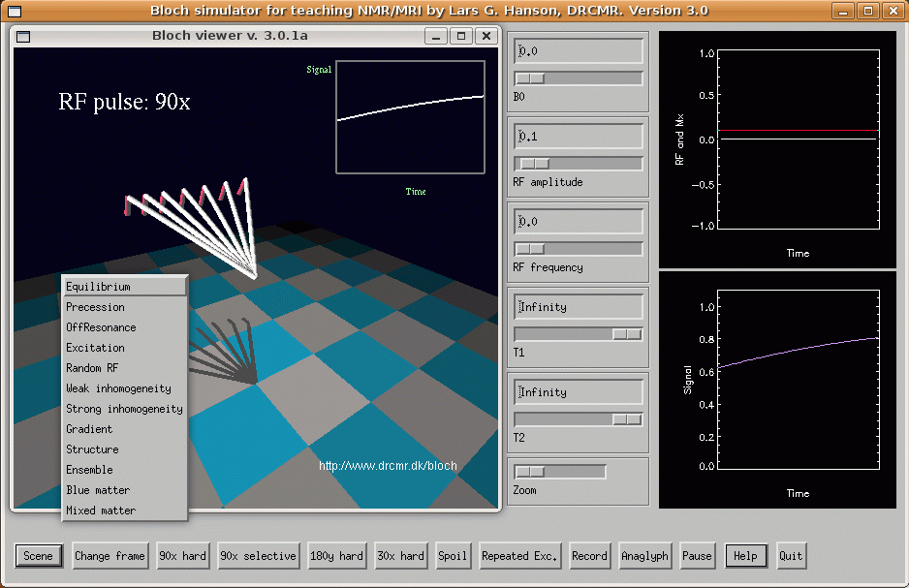Select Strong inhomogeneity scene
Image resolution: width=909 pixels, height=588 pixels.
coord(125,409)
